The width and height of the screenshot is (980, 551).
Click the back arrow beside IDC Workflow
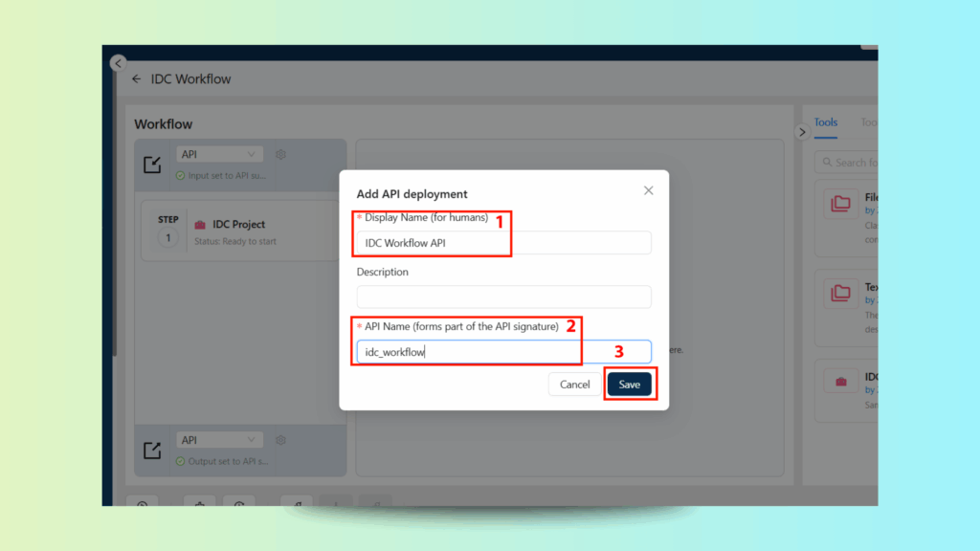pos(137,79)
